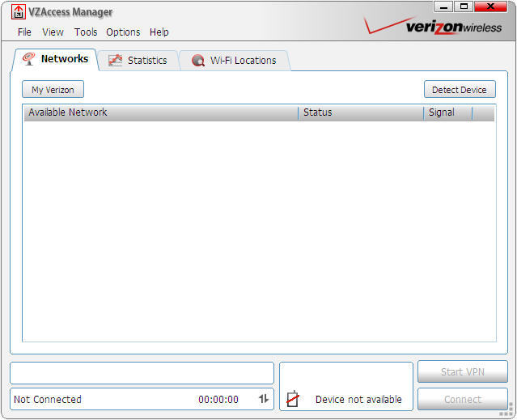Select the Networks tab
This screenshot has width=517, height=420.
click(x=55, y=59)
